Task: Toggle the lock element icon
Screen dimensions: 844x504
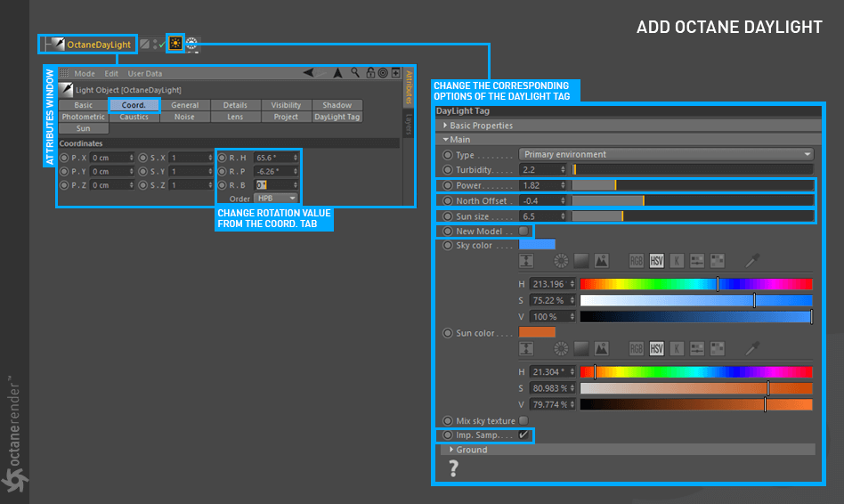Action: tap(370, 72)
